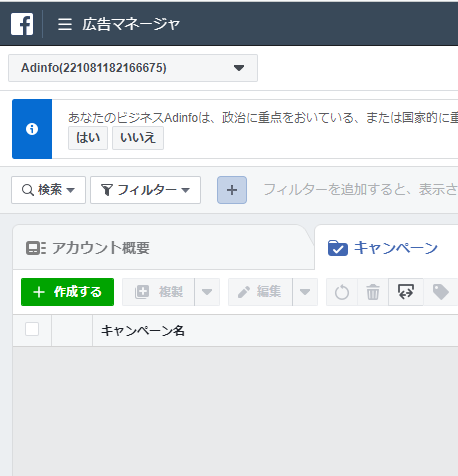The width and height of the screenshot is (458, 476).
Task: Click the blue info icon in the notice banner
Action: pos(32,129)
